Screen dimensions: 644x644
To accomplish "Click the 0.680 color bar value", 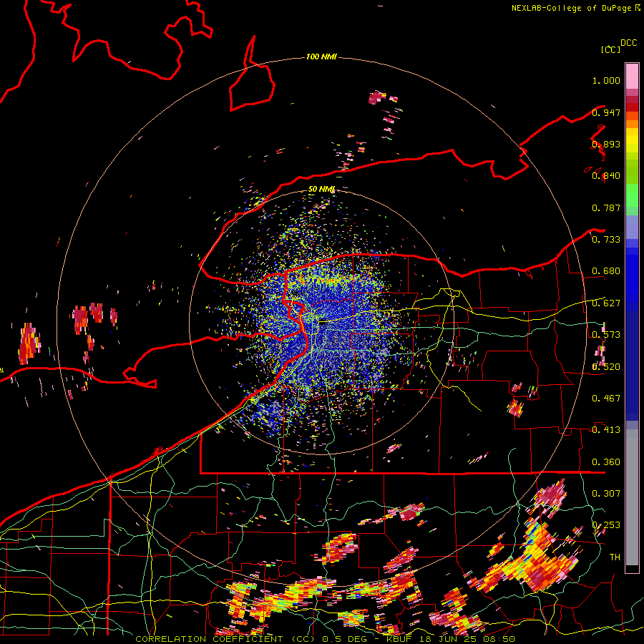I will point(606,271).
